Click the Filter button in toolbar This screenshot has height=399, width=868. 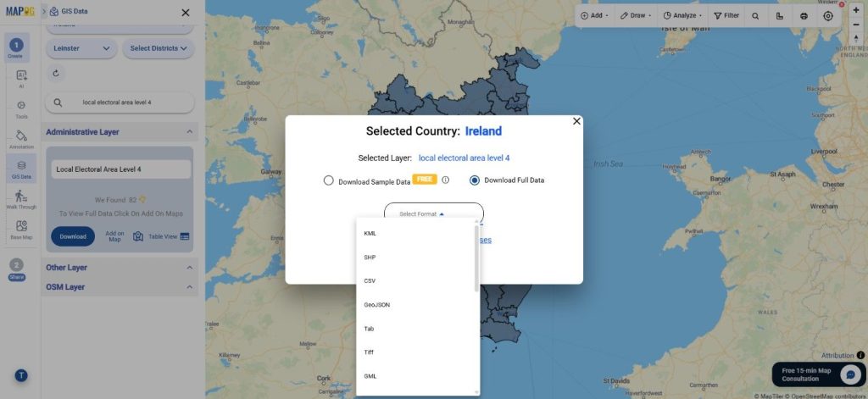(726, 15)
